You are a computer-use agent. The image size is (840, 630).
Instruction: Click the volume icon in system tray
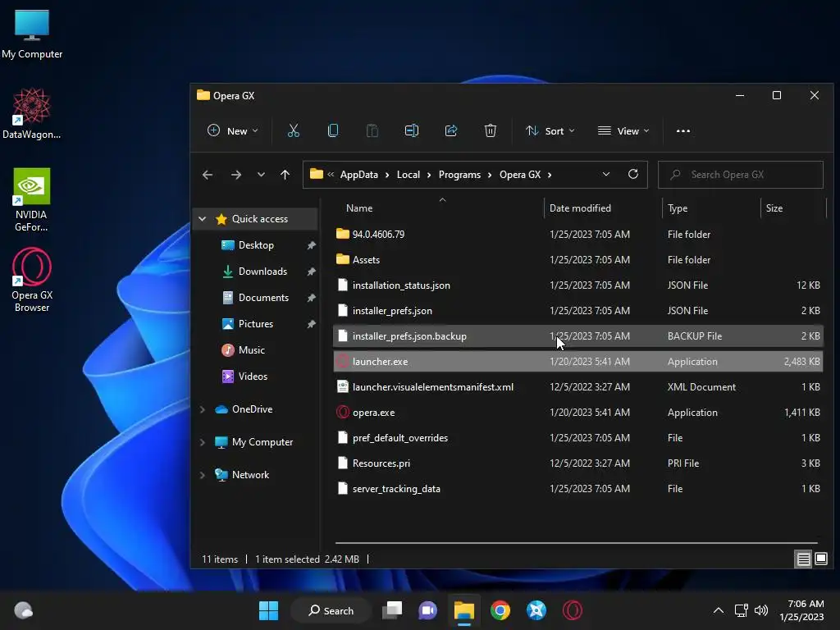tap(760, 610)
